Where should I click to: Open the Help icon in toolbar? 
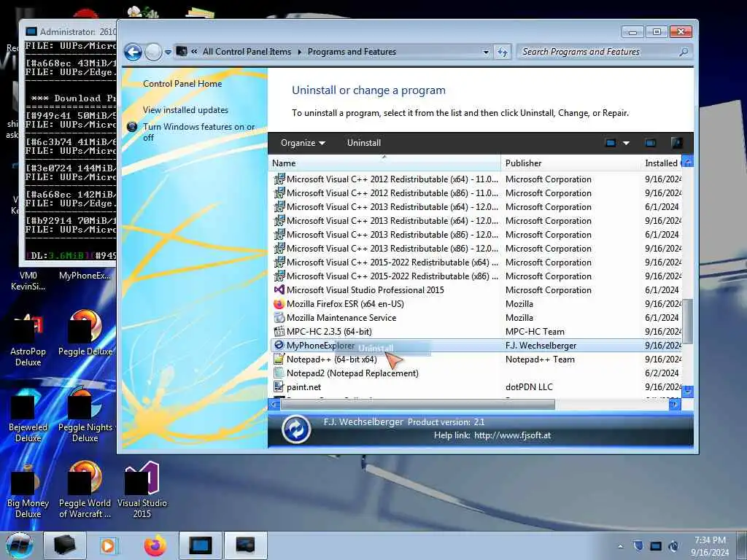coord(677,143)
